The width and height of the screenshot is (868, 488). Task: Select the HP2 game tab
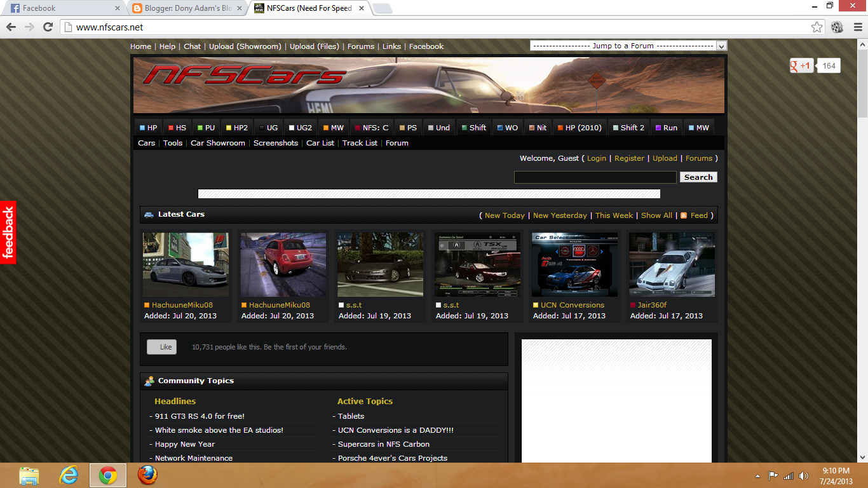coord(237,128)
